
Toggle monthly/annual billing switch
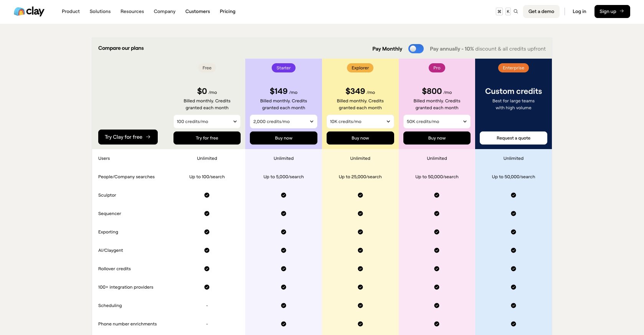coord(416,49)
